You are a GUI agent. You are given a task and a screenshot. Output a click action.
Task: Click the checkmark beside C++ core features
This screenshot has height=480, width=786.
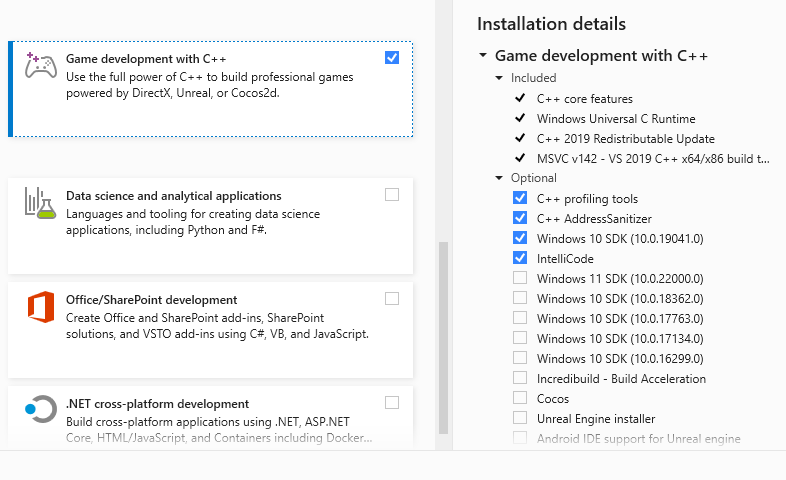pyautogui.click(x=520, y=98)
